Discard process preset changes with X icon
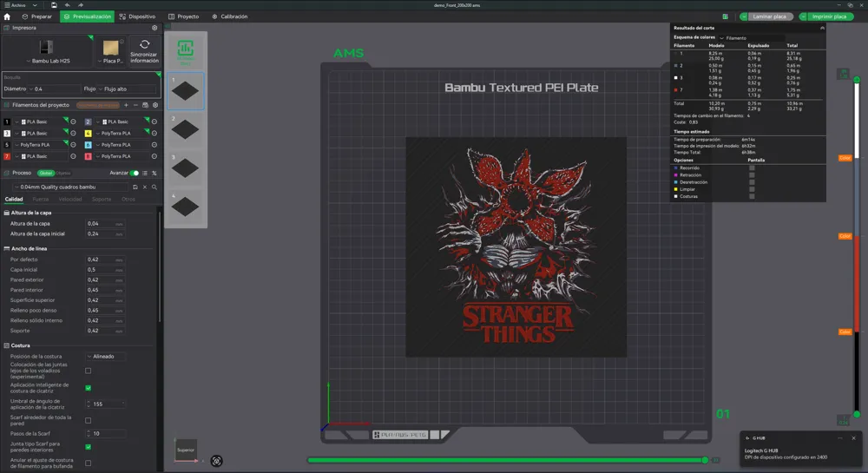 point(145,187)
